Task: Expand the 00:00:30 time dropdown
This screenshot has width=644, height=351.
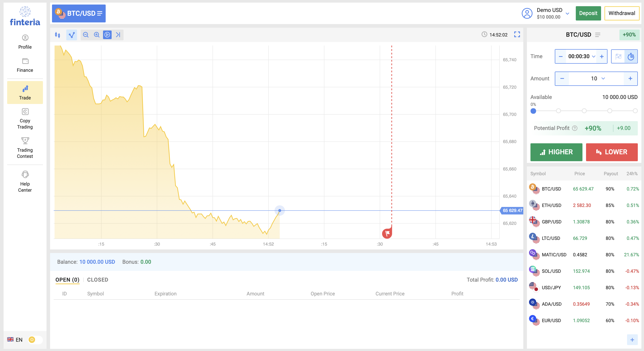Action: click(x=594, y=57)
